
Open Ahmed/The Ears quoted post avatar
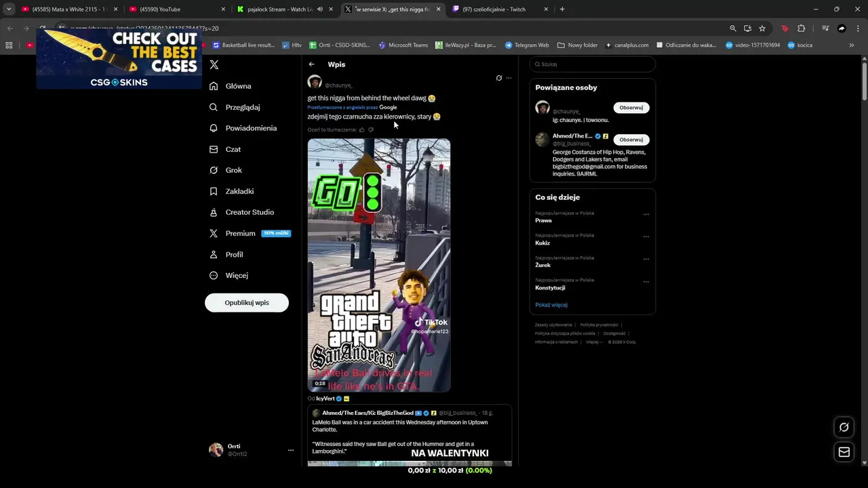coord(316,413)
